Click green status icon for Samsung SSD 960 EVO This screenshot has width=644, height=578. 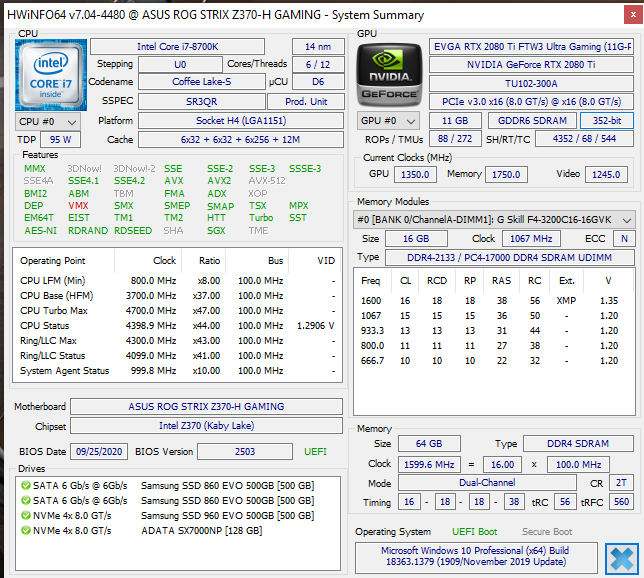pos(26,515)
